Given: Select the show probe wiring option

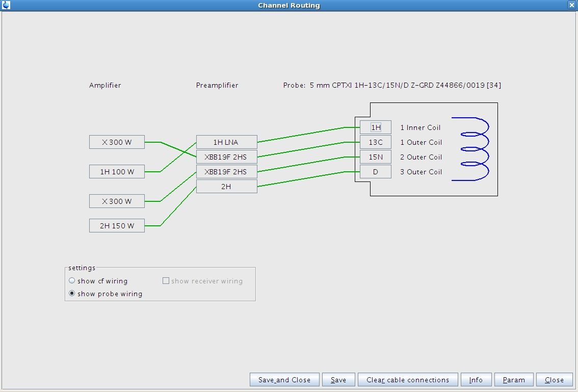Looking at the screenshot, I should pos(72,294).
